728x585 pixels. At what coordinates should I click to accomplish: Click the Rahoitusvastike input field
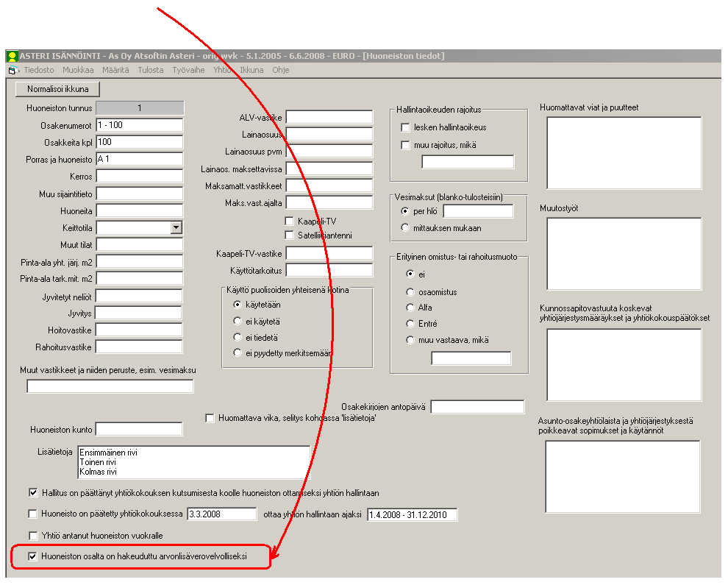tap(139, 347)
